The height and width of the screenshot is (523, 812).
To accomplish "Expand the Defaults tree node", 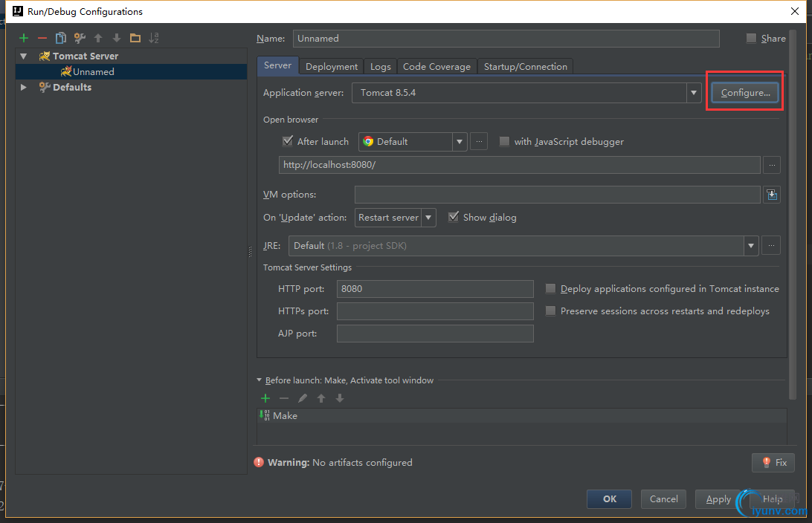I will (x=23, y=88).
